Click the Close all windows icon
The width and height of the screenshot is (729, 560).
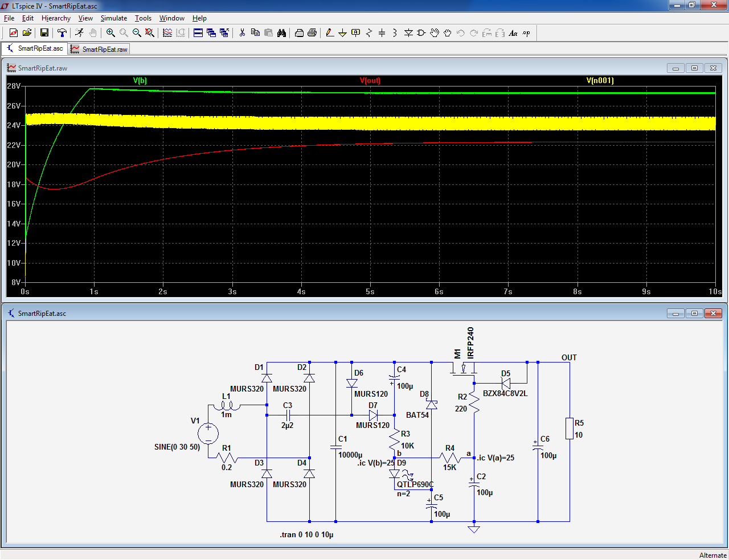[224, 33]
